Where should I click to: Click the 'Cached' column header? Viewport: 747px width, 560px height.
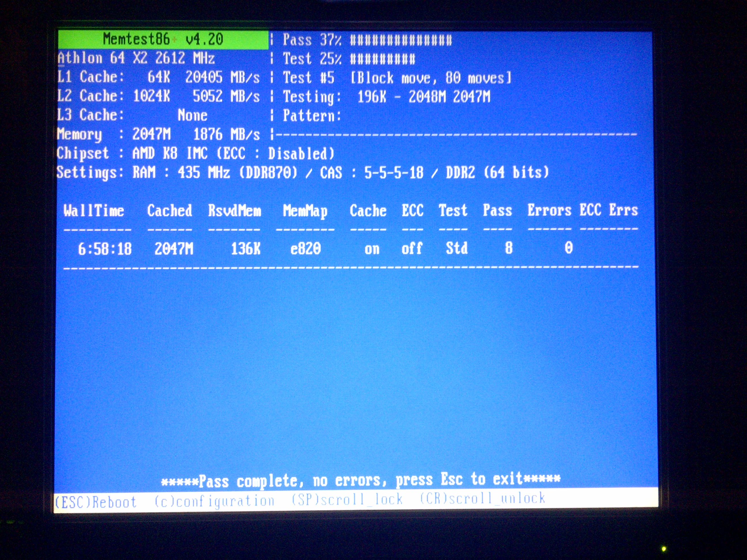169,211
